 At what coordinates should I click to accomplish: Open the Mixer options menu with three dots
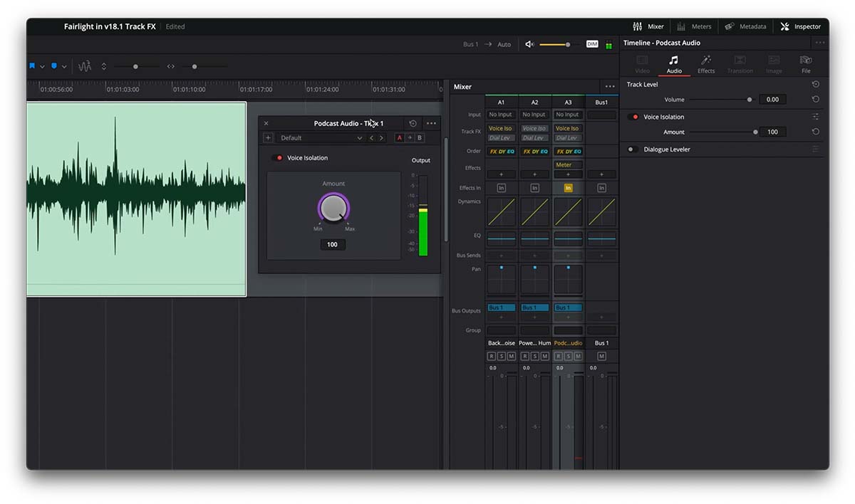coord(609,86)
